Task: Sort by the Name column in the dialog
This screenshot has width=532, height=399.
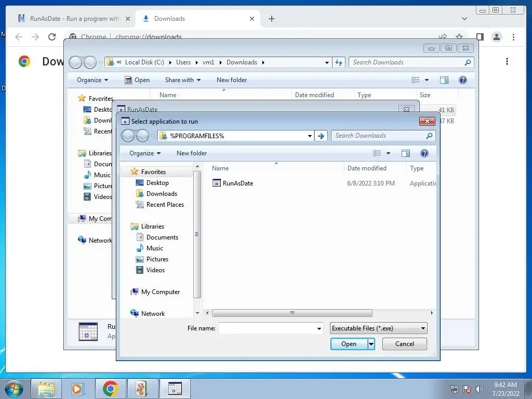Action: (220, 168)
